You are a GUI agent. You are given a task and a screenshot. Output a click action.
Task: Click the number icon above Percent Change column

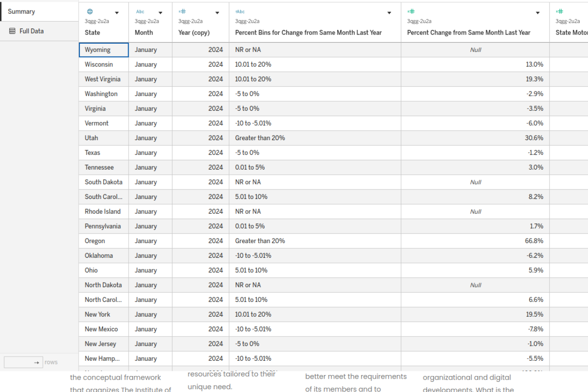click(x=411, y=11)
